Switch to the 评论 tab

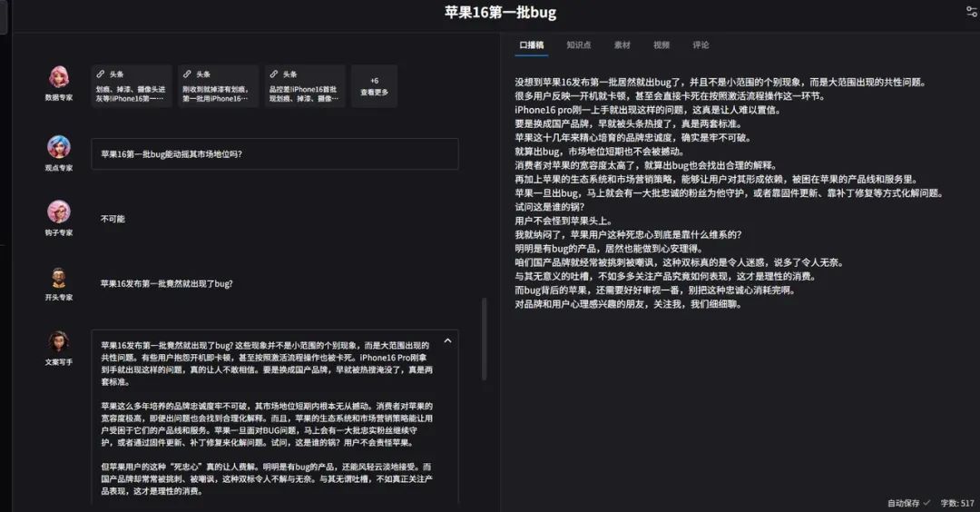[x=701, y=45]
